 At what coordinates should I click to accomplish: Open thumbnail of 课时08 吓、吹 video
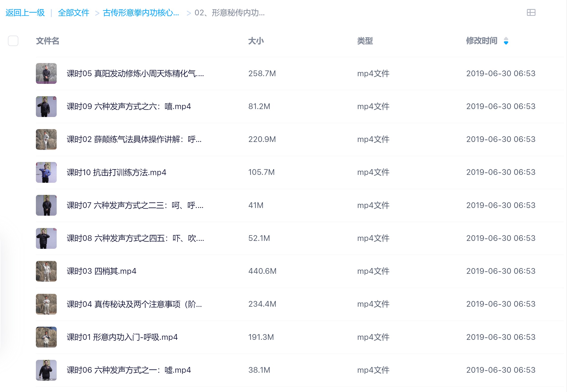(x=46, y=238)
